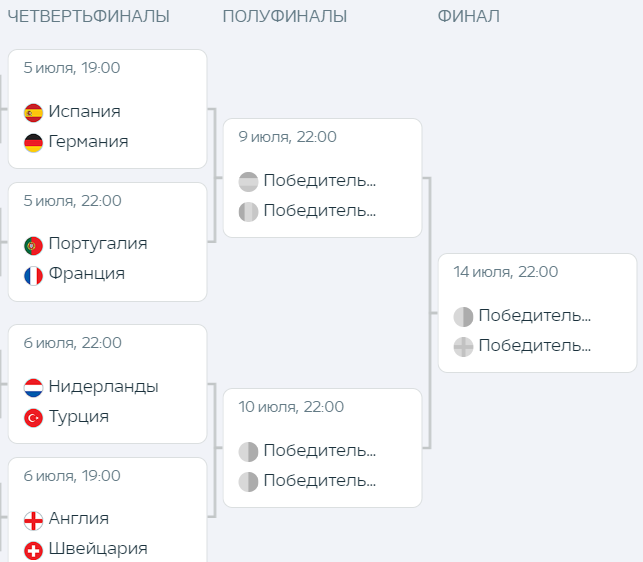Click the France flag icon
643x562 pixels.
pos(33,275)
